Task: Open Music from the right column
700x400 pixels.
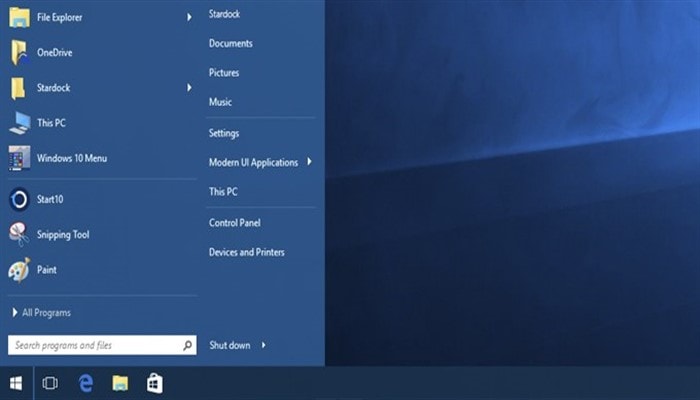Action: click(220, 102)
